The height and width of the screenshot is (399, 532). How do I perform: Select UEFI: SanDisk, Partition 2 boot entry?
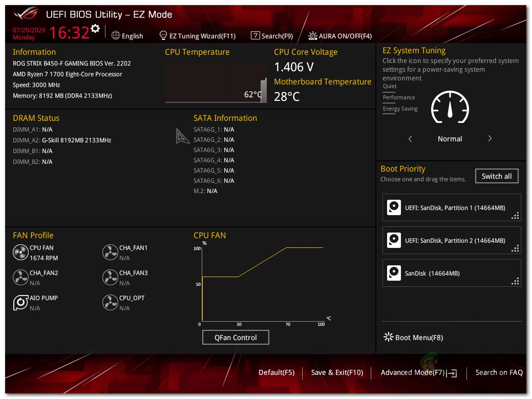click(x=452, y=240)
